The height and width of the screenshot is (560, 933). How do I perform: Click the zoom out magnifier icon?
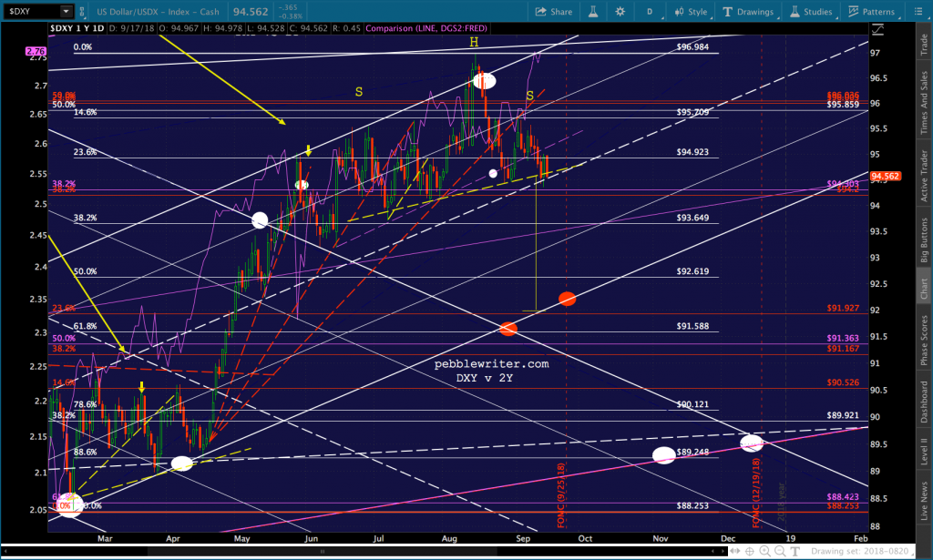coord(780,551)
